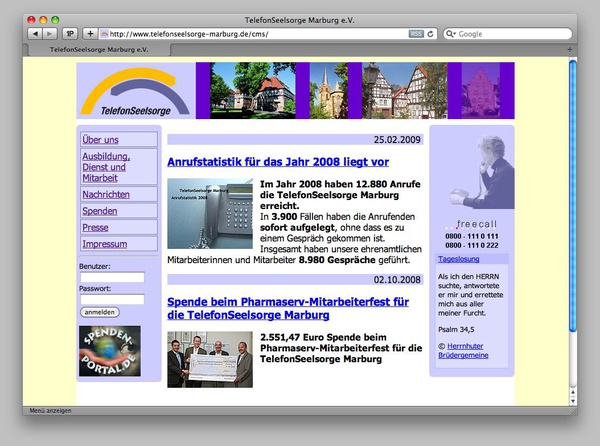This screenshot has height=446, width=600.
Task: Open the Spende beim Pharmaserv-Mitarbeiterfest headline link
Action: (x=288, y=308)
